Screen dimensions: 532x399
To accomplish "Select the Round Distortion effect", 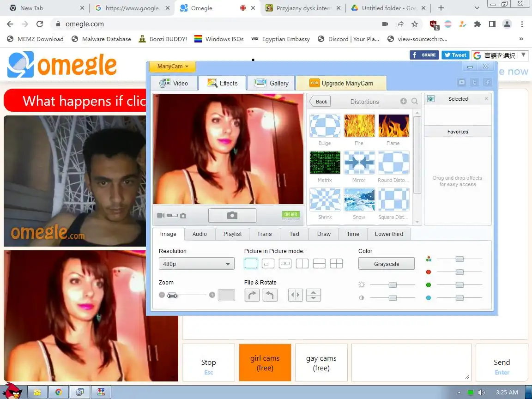I will point(393,162).
